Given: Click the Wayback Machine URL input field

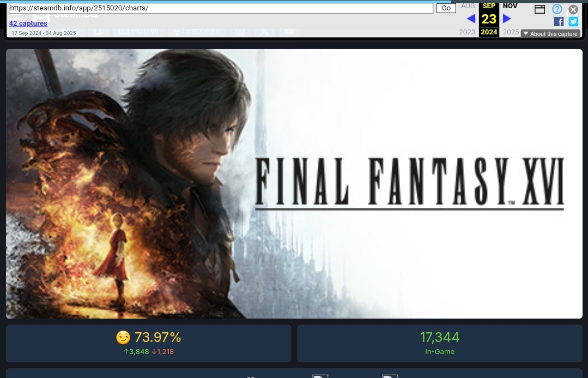Looking at the screenshot, I should point(221,8).
